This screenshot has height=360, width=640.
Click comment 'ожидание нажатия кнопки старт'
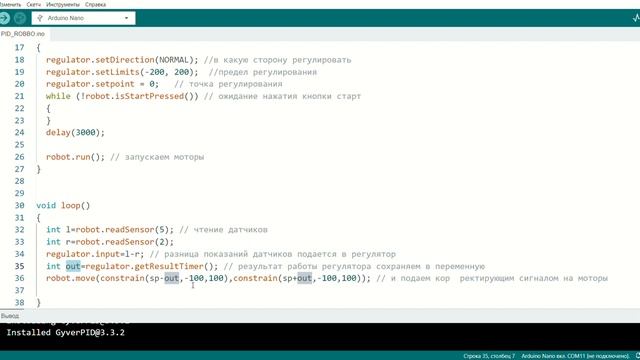289,96
